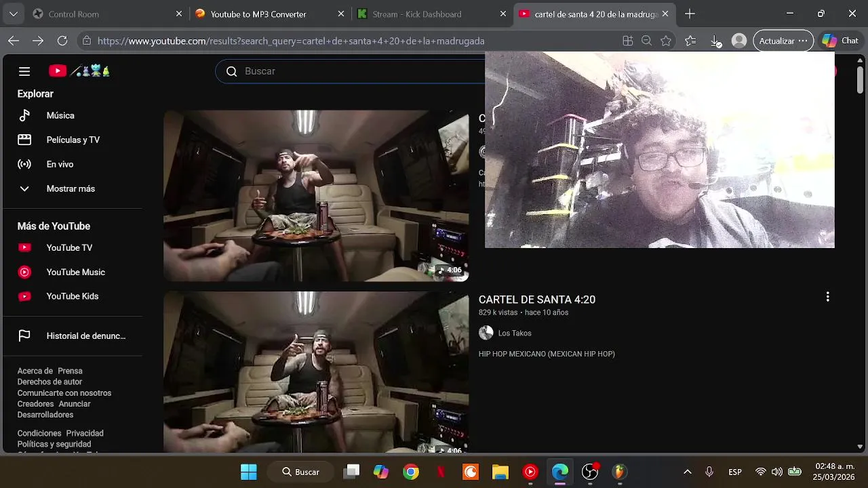Open the browser profile avatar

(x=740, y=41)
